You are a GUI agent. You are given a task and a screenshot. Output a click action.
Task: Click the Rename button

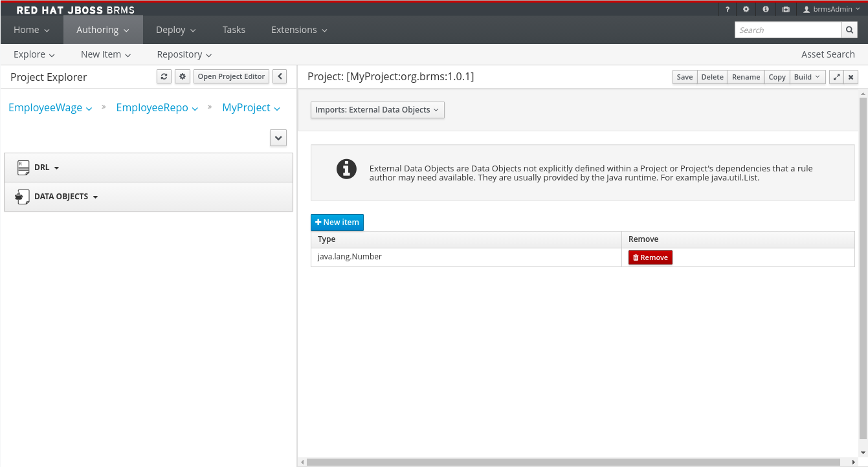(x=746, y=77)
